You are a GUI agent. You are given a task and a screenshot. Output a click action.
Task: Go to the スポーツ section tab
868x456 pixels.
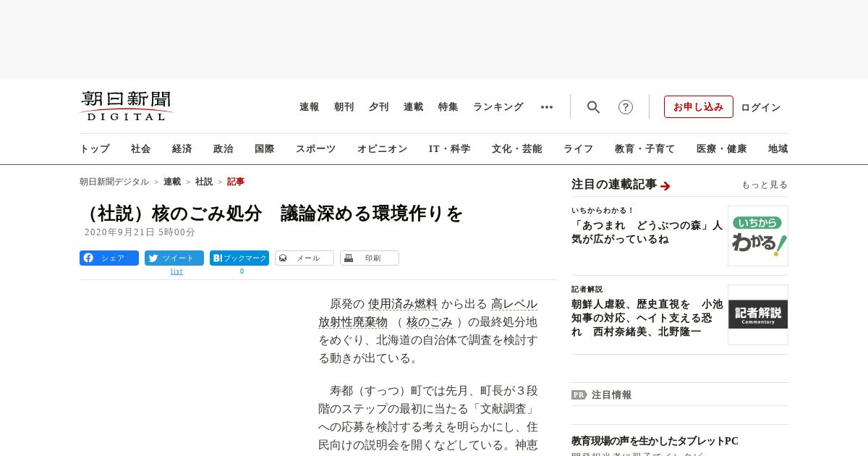pos(316,149)
